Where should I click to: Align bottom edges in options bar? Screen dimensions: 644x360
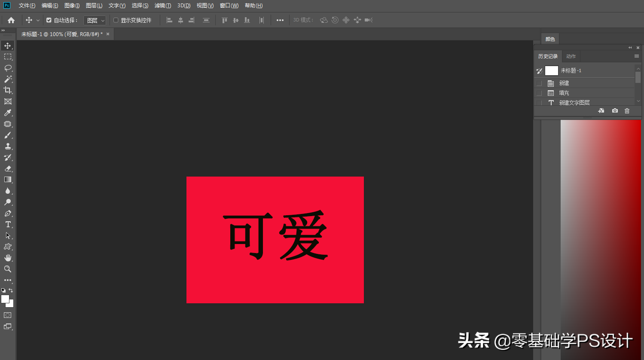click(247, 20)
